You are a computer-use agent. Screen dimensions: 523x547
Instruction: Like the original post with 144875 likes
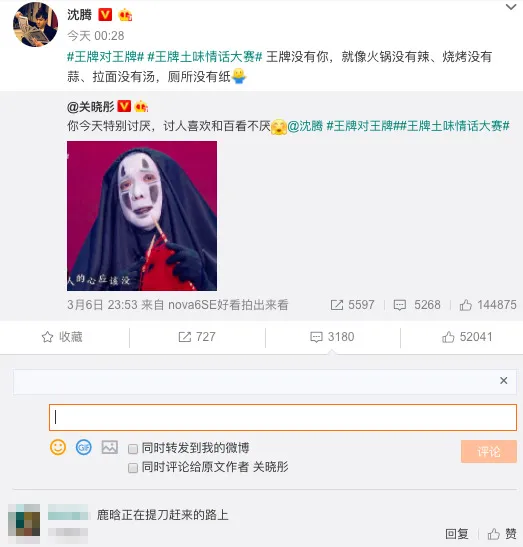[465, 305]
